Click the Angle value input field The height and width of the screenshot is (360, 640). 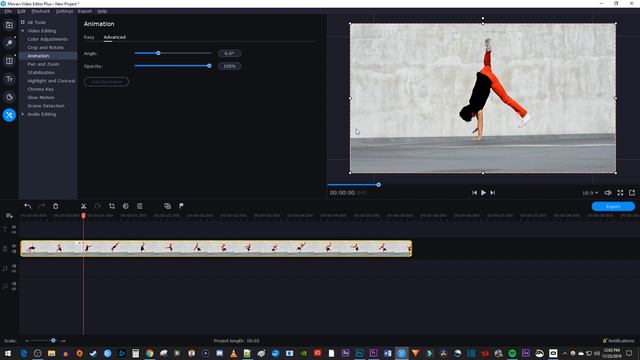229,53
